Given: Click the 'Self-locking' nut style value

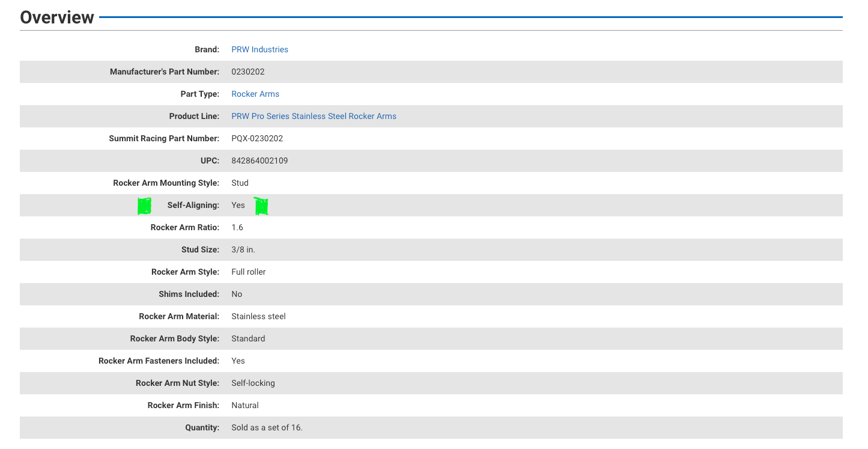Looking at the screenshot, I should 253,383.
